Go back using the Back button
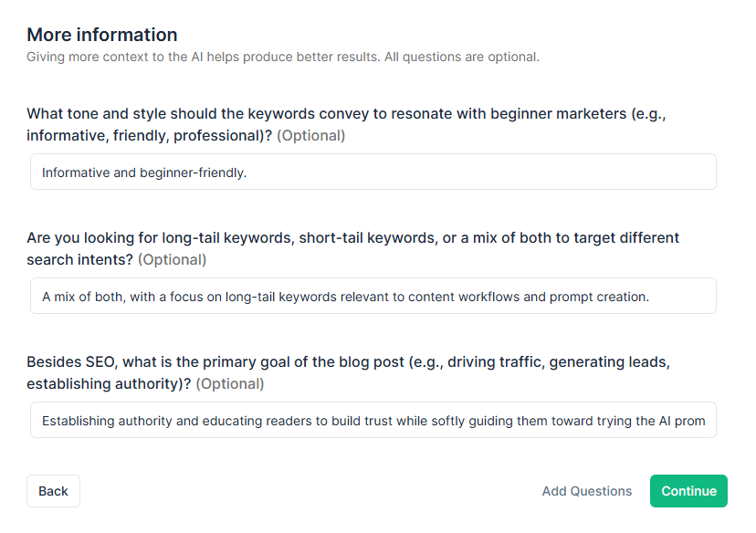 [x=53, y=491]
